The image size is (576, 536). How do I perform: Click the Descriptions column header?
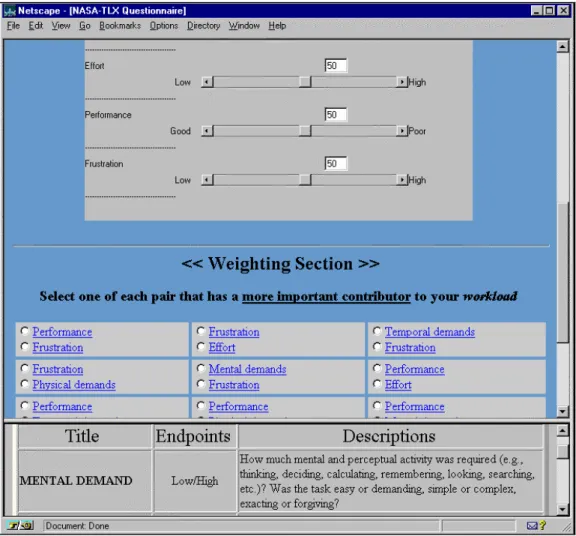(390, 436)
